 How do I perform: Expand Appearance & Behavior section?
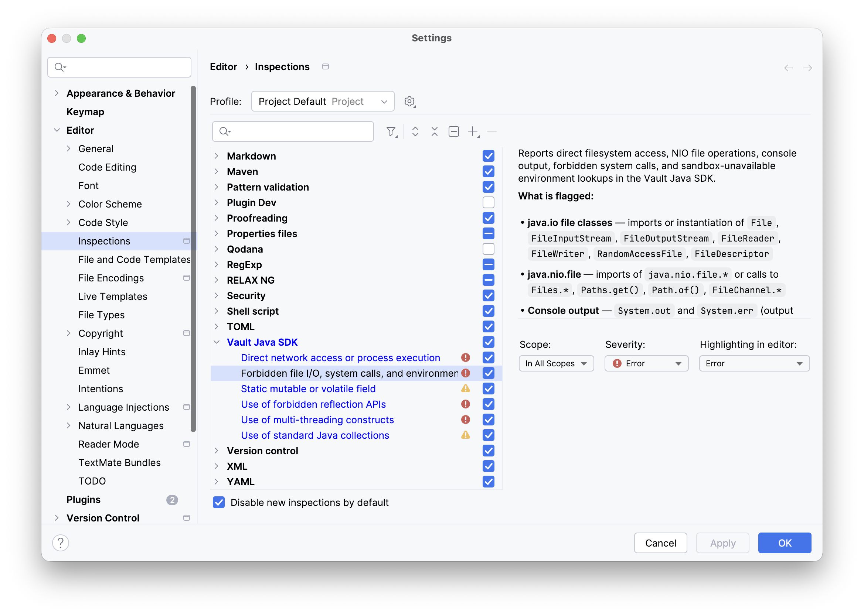[57, 93]
